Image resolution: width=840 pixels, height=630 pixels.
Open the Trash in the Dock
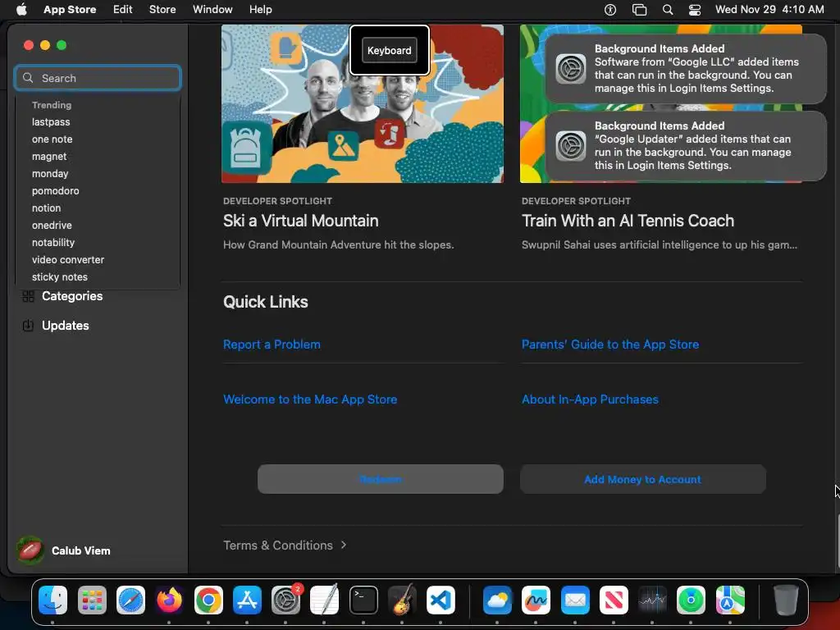pos(786,600)
